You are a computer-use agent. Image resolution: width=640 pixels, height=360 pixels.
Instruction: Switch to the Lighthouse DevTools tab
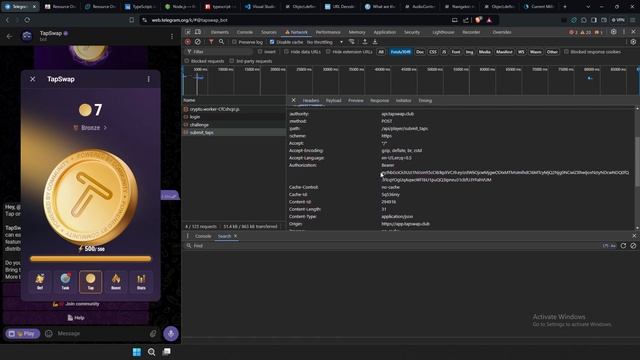coord(443,32)
